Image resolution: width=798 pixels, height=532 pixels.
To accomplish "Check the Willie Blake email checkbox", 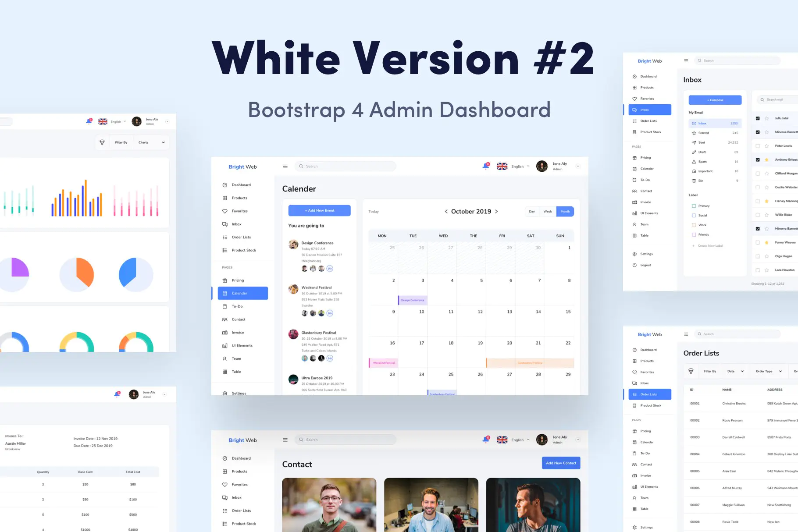I will pos(758,215).
